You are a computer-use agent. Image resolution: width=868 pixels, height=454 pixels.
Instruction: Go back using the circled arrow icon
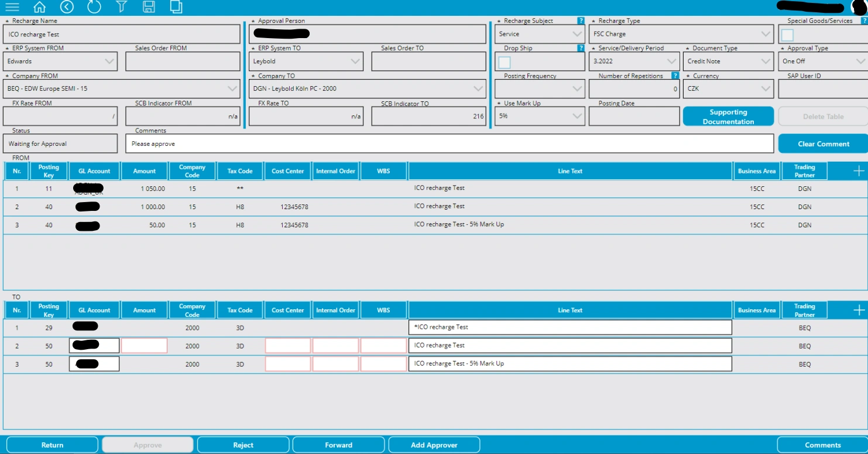tap(67, 7)
